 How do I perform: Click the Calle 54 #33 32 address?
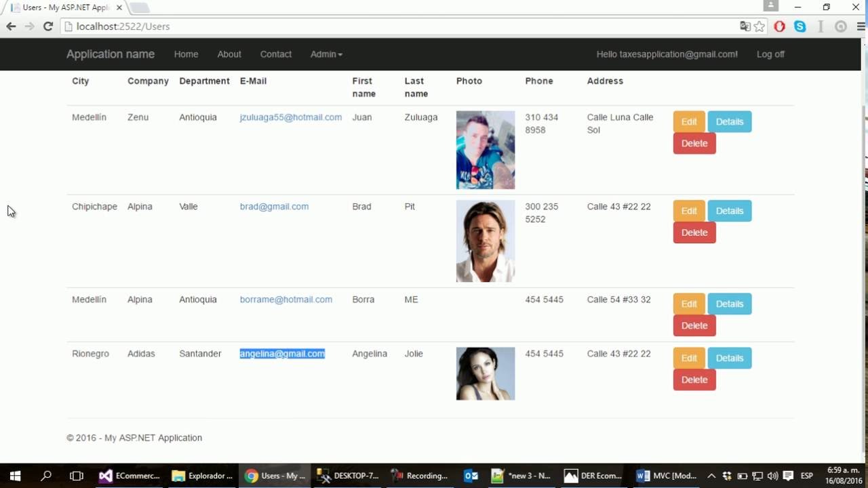tap(618, 300)
